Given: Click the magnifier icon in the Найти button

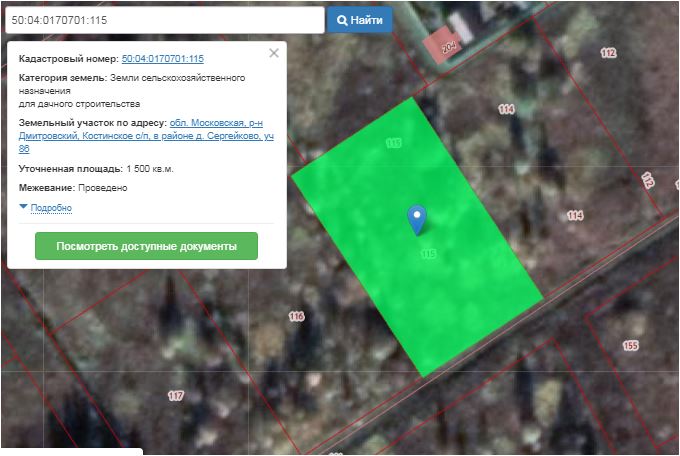Looking at the screenshot, I should [x=342, y=20].
